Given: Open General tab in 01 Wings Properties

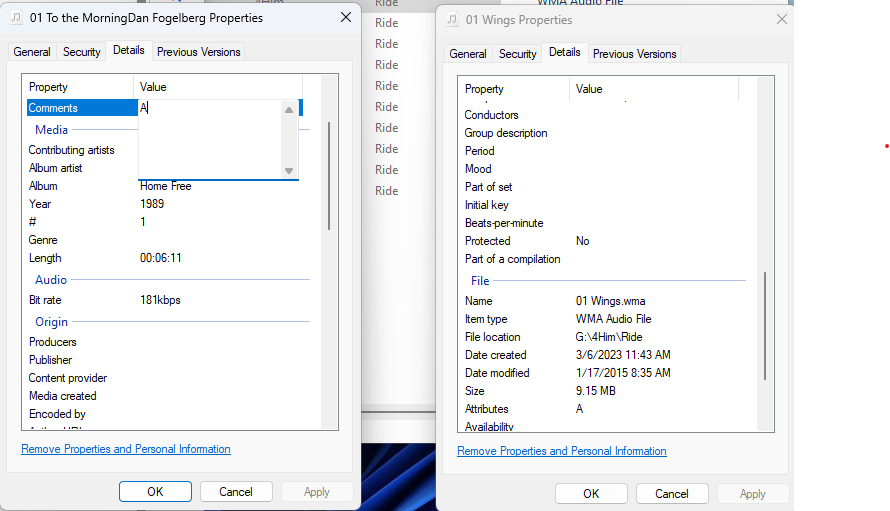Looking at the screenshot, I should [x=468, y=54].
